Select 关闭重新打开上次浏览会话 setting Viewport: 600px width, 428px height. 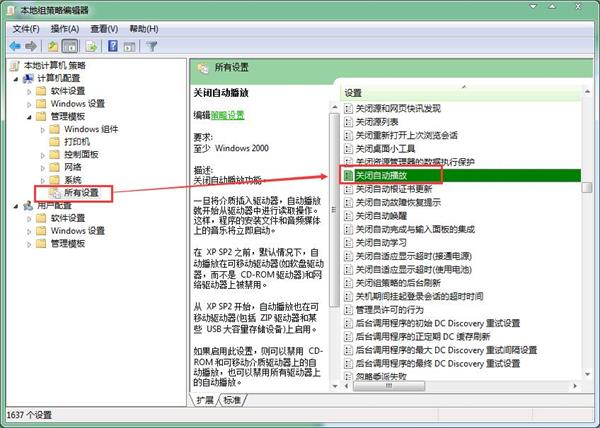pyautogui.click(x=406, y=135)
